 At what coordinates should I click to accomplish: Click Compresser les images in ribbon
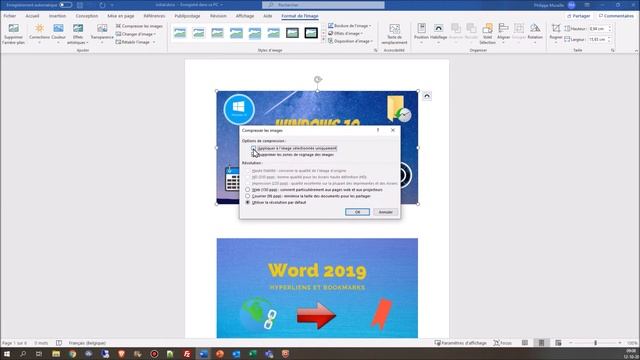point(139,26)
